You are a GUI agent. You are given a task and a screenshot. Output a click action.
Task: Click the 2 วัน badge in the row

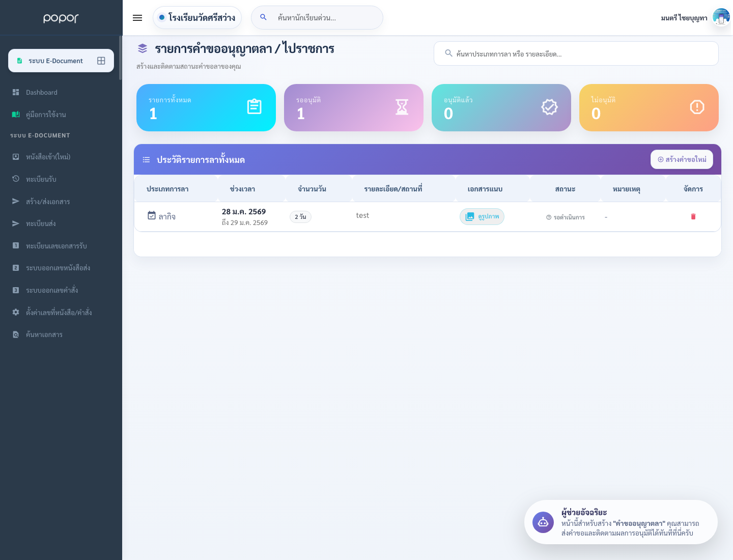(300, 217)
